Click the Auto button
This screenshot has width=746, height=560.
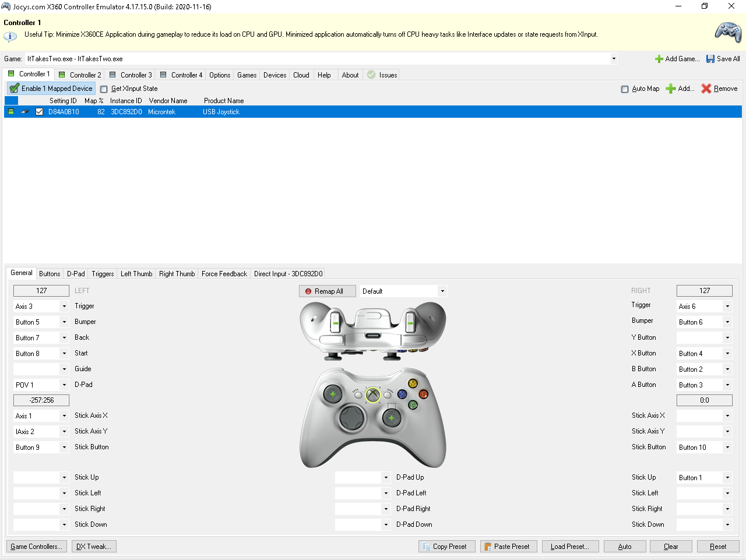[x=625, y=547]
